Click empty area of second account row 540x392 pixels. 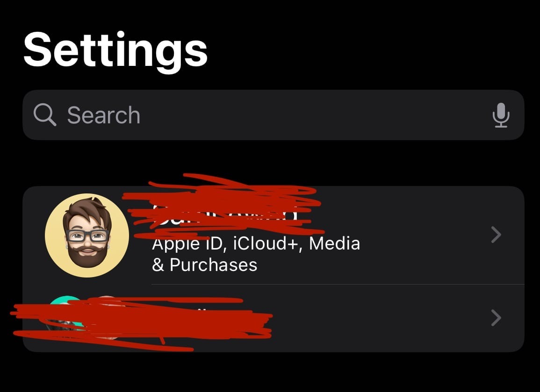tap(379, 318)
